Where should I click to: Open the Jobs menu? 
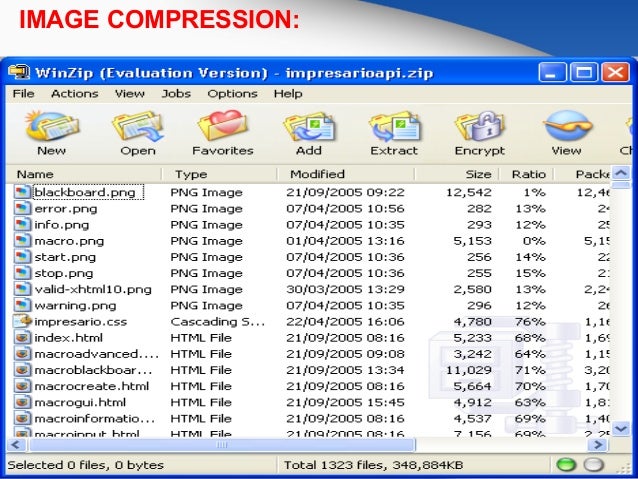pyautogui.click(x=176, y=94)
